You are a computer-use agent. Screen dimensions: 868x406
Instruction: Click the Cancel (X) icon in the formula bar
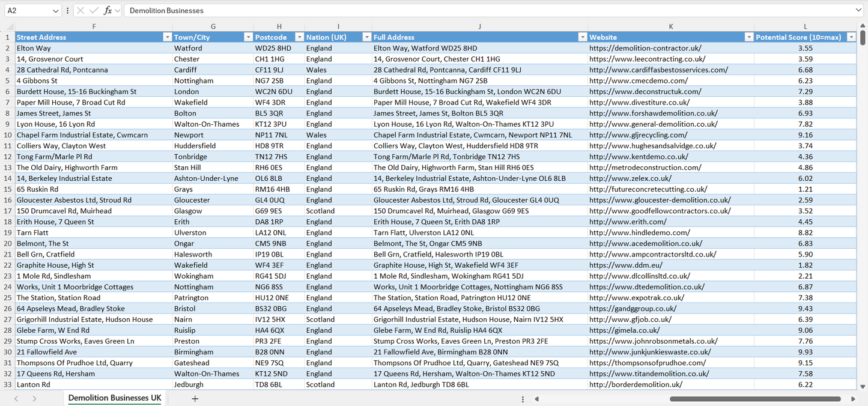[81, 10]
